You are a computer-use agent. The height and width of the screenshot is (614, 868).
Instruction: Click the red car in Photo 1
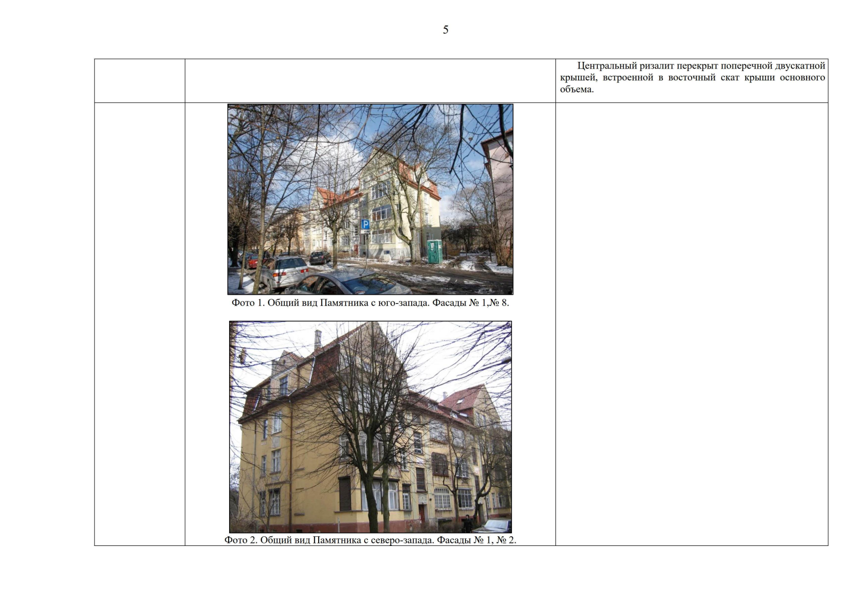pyautogui.click(x=253, y=261)
